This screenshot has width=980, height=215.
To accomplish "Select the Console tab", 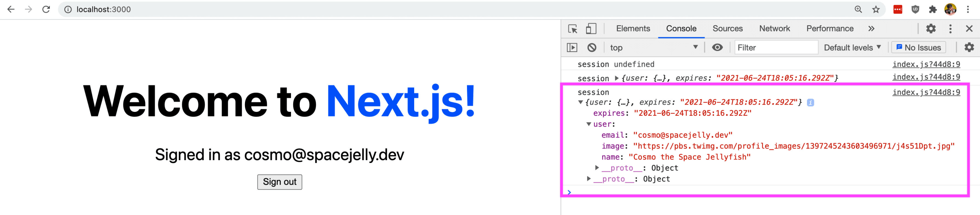I will pyautogui.click(x=681, y=29).
